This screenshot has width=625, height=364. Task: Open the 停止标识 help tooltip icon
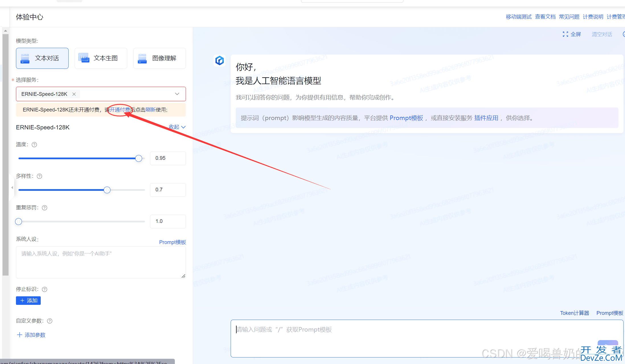point(45,289)
